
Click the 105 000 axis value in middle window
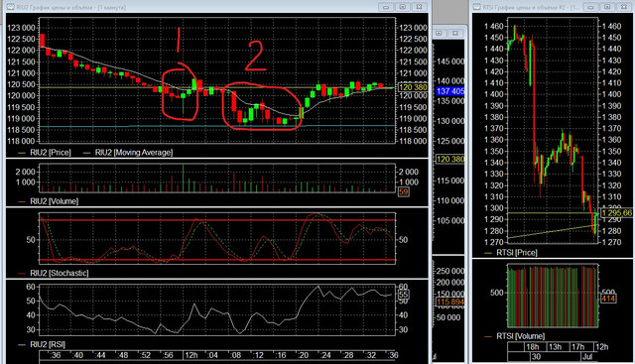point(450,220)
